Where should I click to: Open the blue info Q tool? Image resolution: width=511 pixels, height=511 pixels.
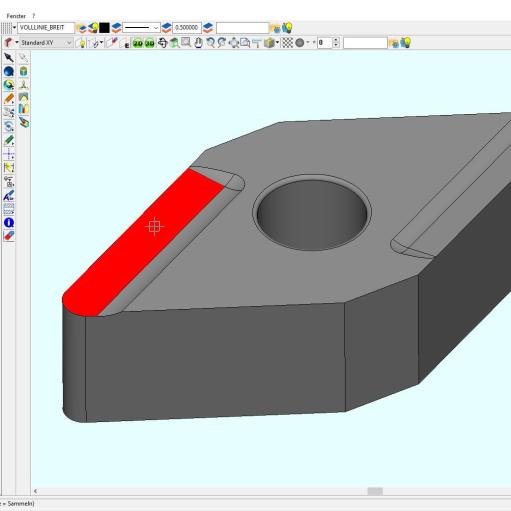tap(9, 223)
